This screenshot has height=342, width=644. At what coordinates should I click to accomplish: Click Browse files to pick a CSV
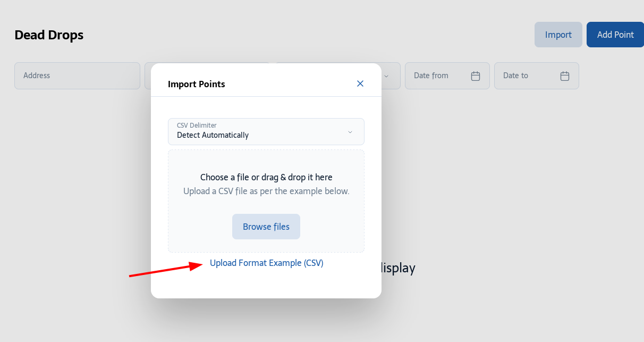266,227
